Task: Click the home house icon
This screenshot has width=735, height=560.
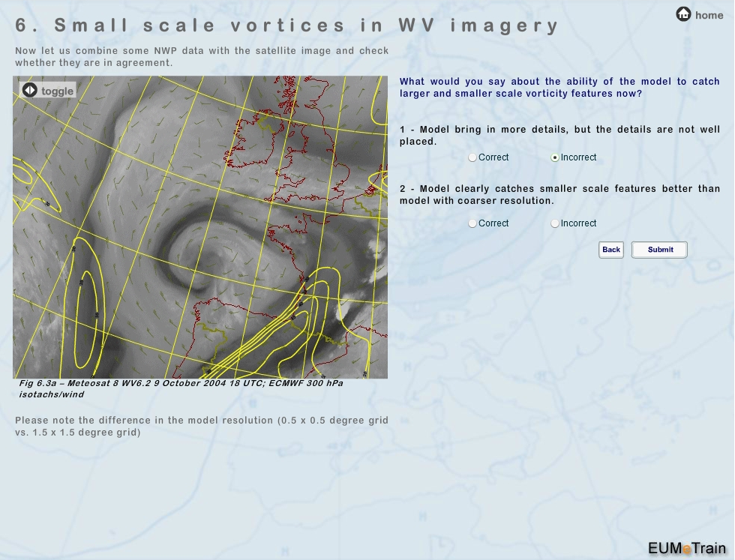Action: [x=683, y=14]
